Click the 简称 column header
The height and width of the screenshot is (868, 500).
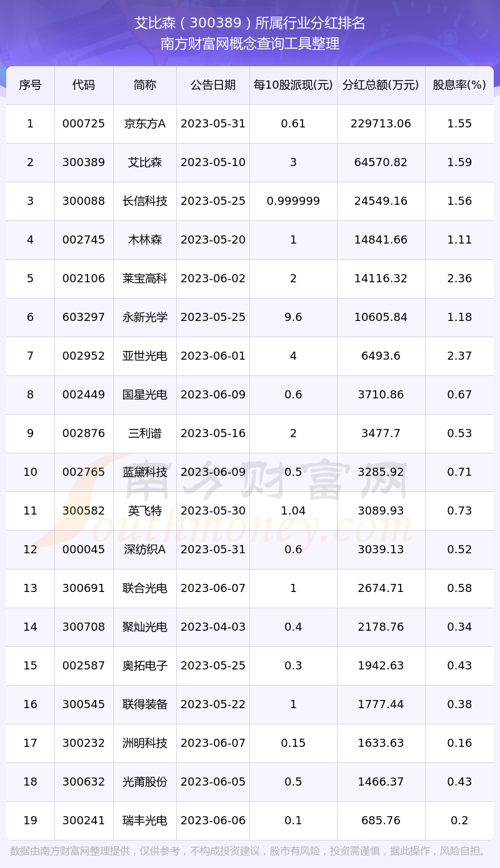click(145, 85)
